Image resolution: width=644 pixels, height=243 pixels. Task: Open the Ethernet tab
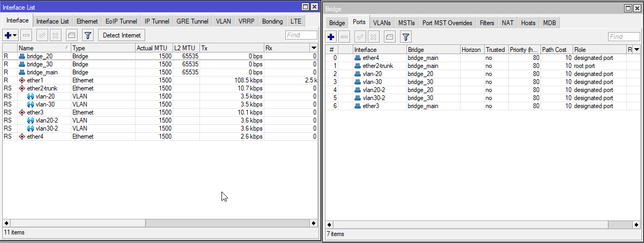[x=87, y=21]
